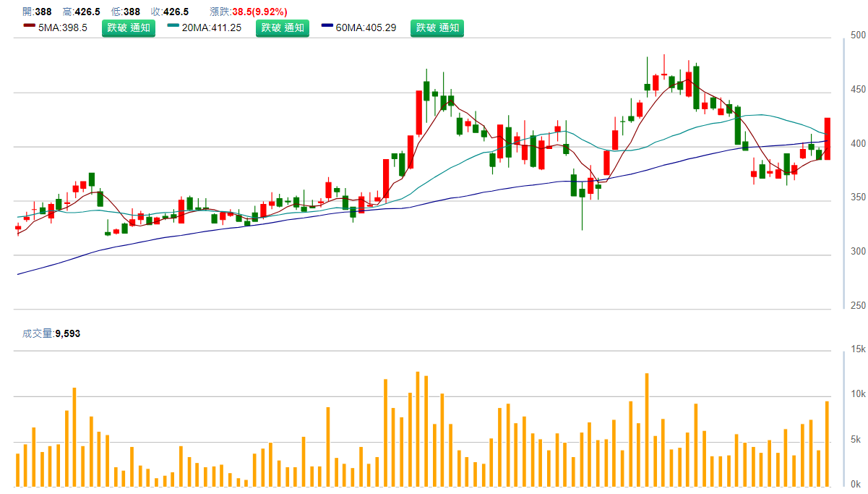Image resolution: width=868 pixels, height=494 pixels.
Task: Click the 500 price axis label
Action: pos(858,35)
